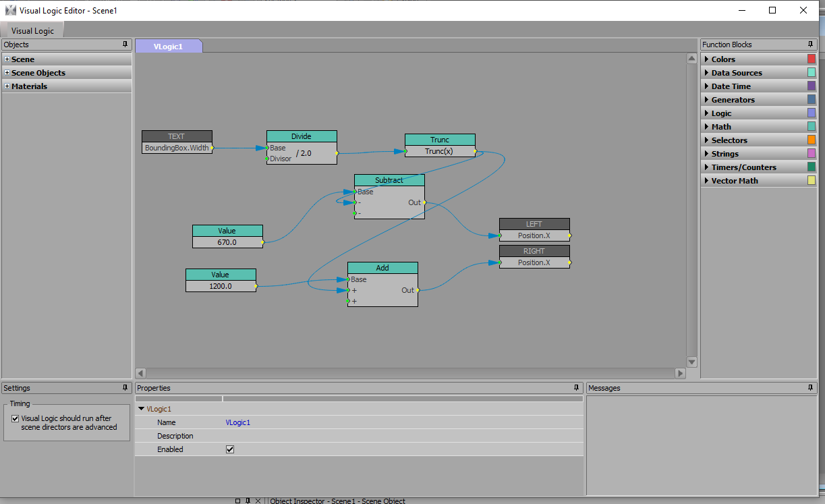Switch to the VLogic1 tab
The image size is (825, 504).
pyautogui.click(x=168, y=47)
